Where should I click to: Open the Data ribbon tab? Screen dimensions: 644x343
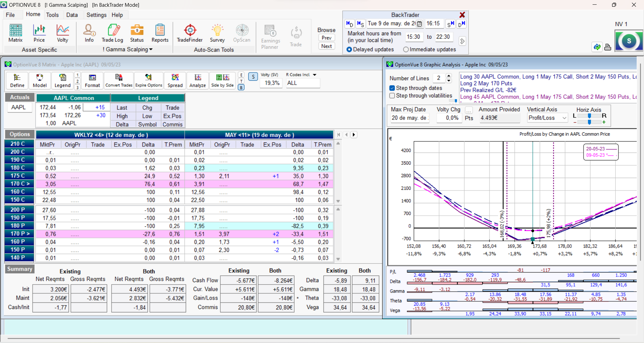click(72, 15)
